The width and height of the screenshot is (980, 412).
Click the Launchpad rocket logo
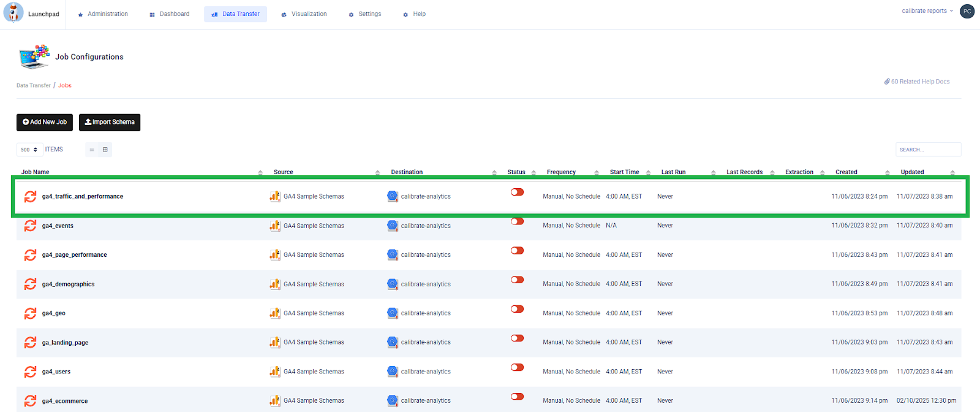point(13,12)
